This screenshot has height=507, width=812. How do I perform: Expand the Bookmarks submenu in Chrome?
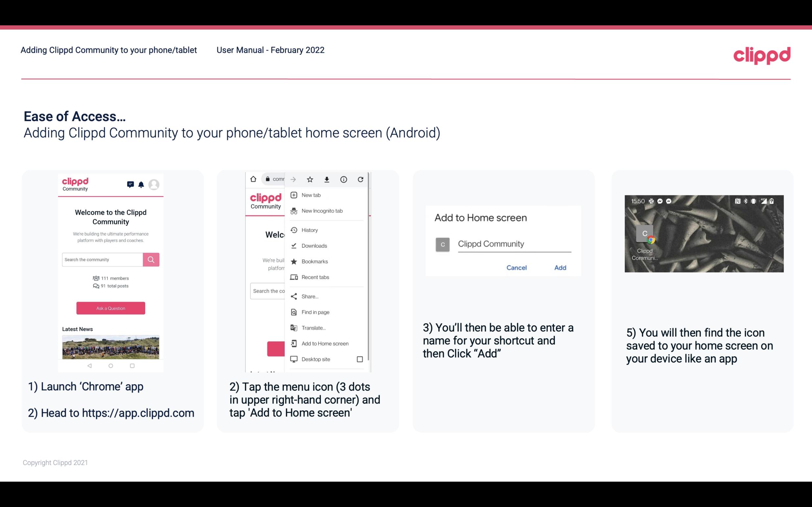[313, 261]
